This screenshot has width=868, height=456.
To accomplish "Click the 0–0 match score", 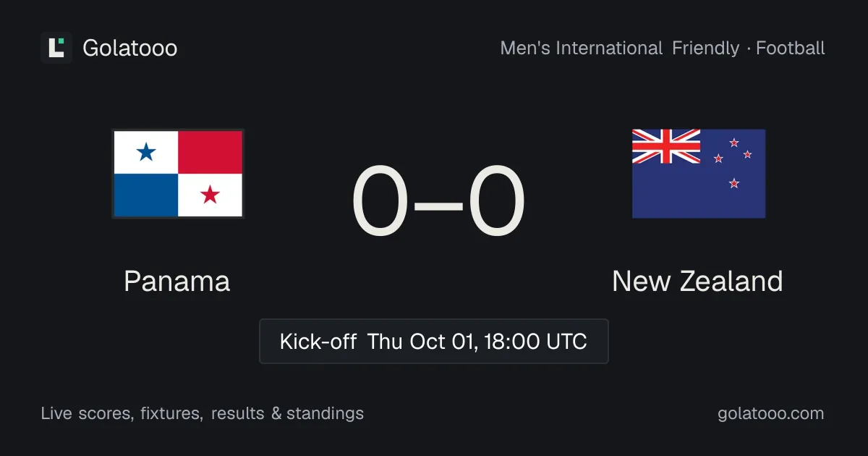I will point(438,202).
